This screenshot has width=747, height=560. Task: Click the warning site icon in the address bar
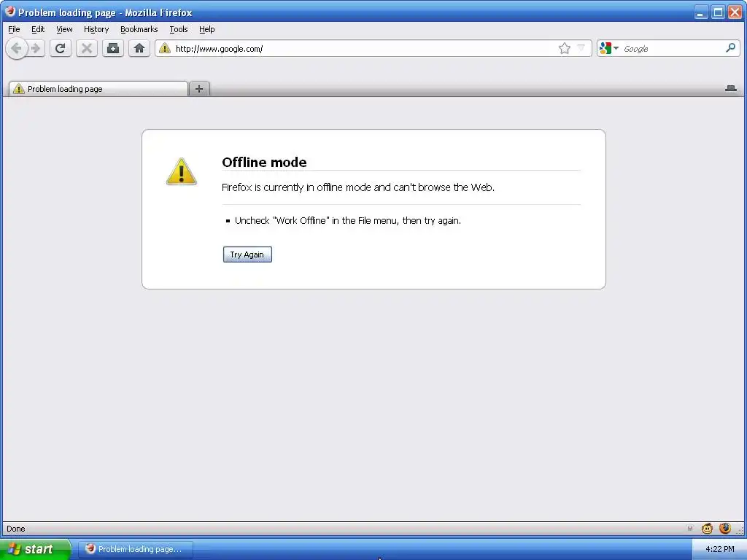tap(165, 48)
